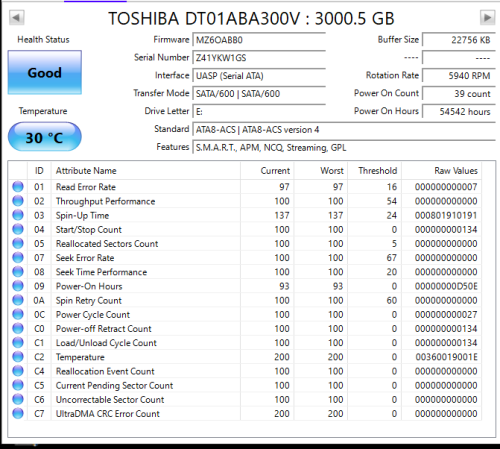Viewport: 500px width, 449px height.
Task: Click raw value 000000000007
Action: [446, 187]
